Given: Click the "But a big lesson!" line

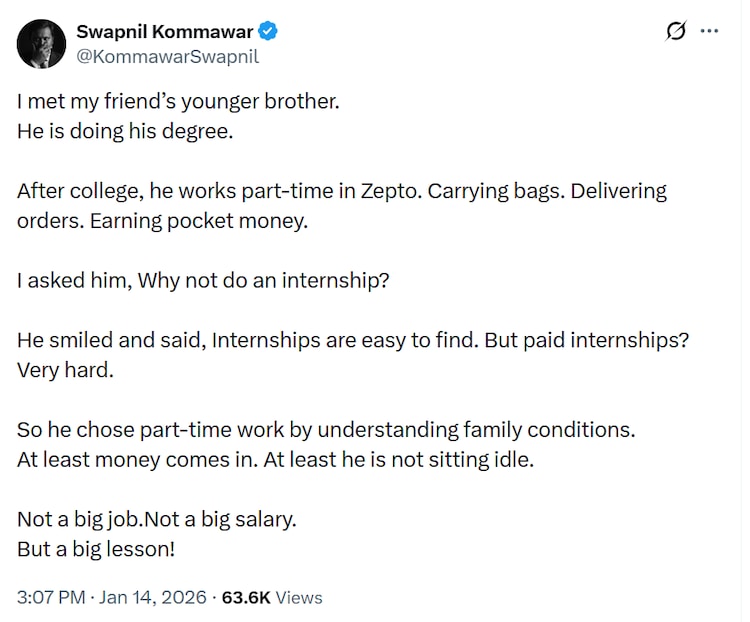Looking at the screenshot, I should coord(96,549).
